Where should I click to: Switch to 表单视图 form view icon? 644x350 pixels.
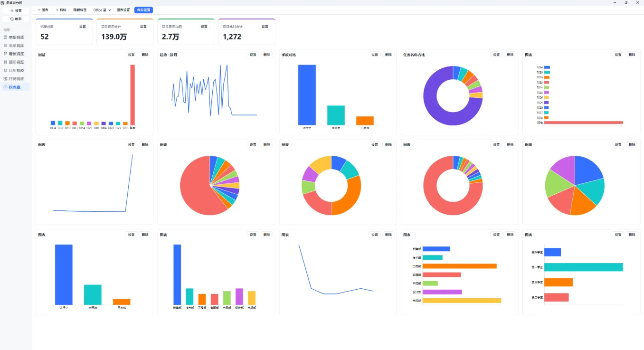5,46
